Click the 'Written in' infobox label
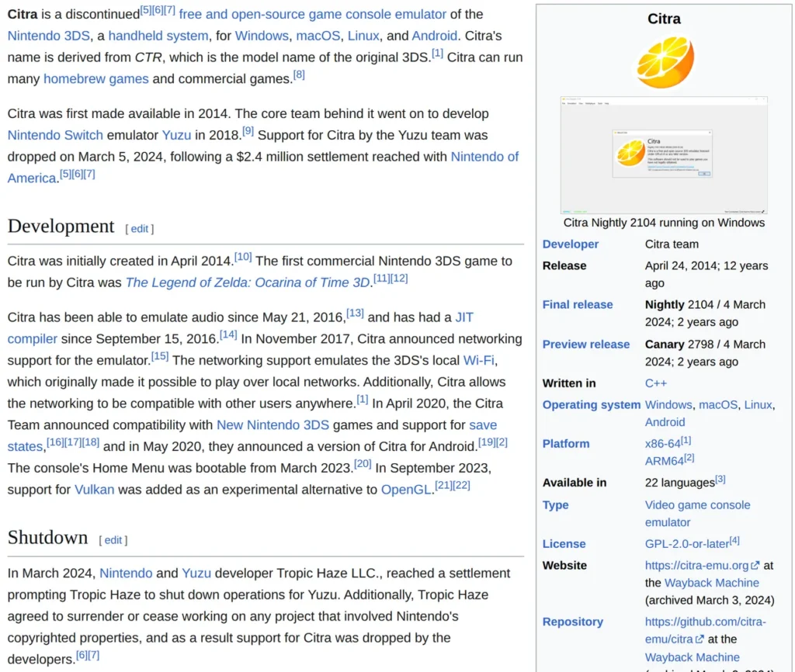Image resolution: width=795 pixels, height=672 pixels. 569,383
